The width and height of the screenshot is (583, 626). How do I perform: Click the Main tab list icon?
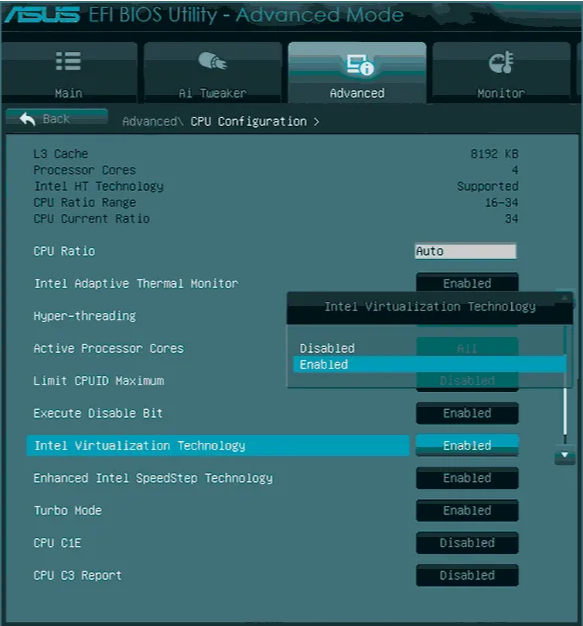(68, 61)
